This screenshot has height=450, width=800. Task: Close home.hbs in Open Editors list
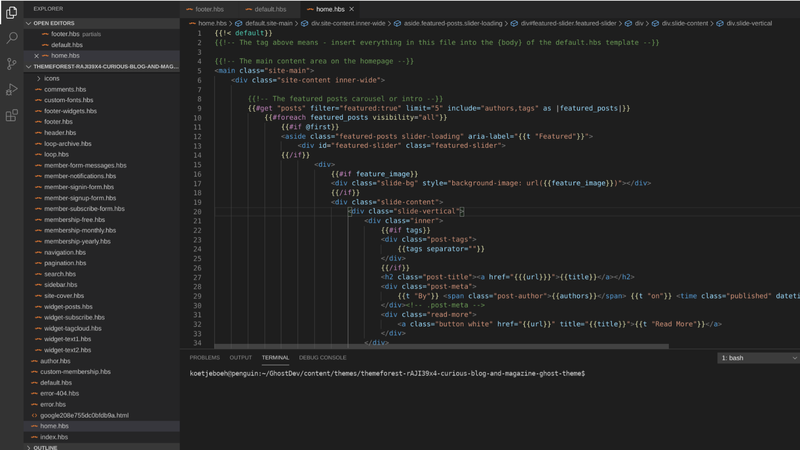37,56
